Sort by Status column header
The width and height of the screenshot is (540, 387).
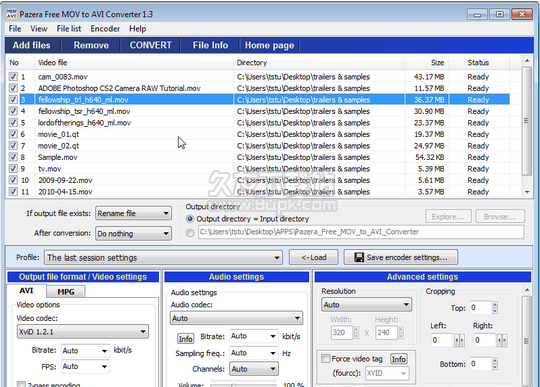479,63
